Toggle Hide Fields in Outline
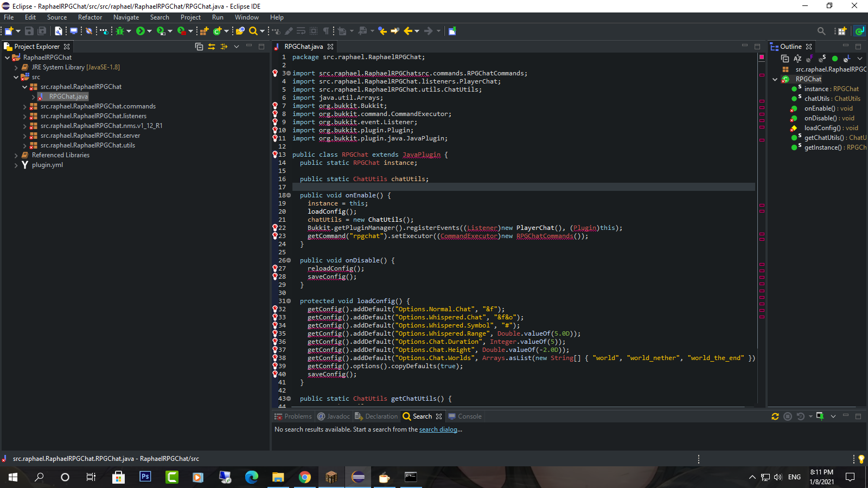The width and height of the screenshot is (868, 488). 809,59
